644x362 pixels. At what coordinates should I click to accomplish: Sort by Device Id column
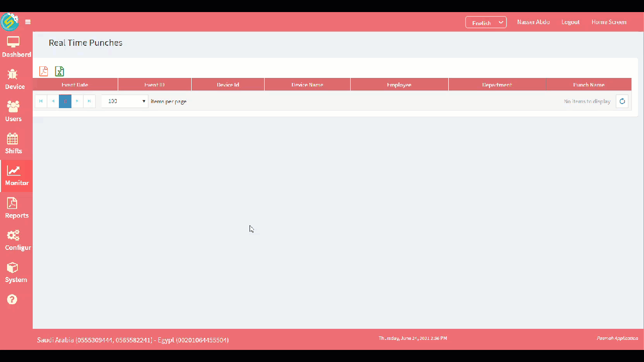(228, 84)
